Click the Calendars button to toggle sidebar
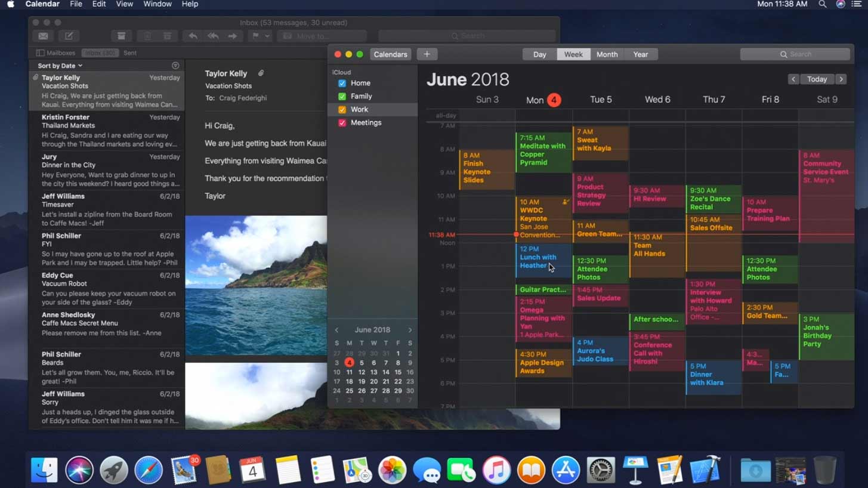The height and width of the screenshot is (488, 868). click(390, 54)
